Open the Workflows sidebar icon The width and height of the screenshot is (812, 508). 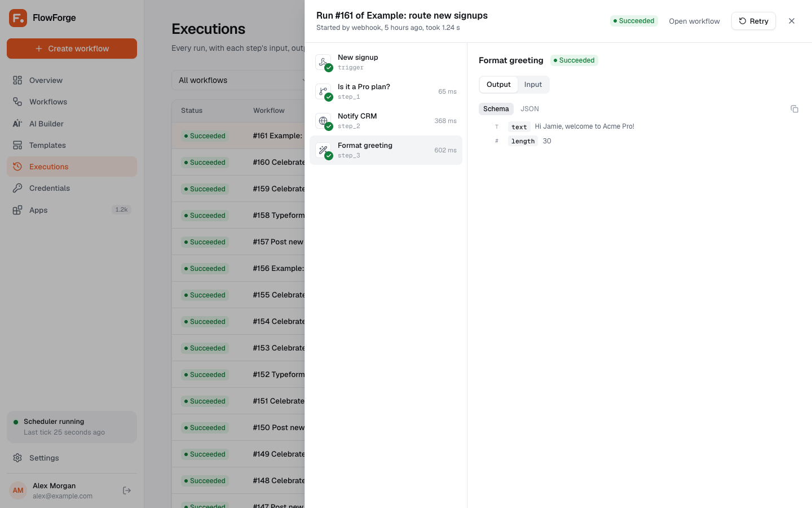(x=17, y=102)
